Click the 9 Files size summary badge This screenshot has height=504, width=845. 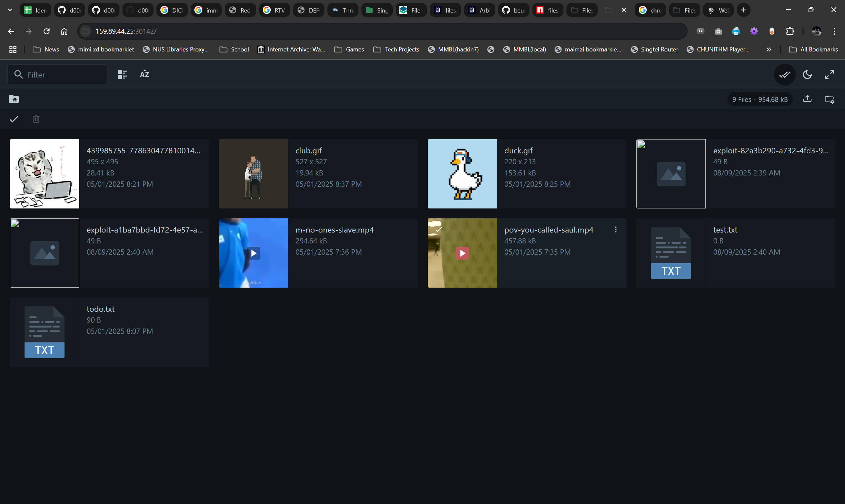click(x=760, y=100)
